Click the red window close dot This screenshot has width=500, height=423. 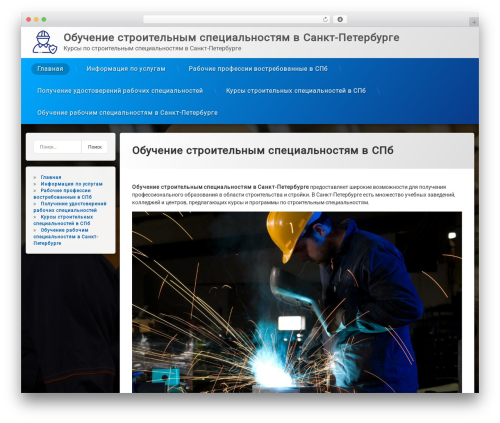click(x=29, y=19)
